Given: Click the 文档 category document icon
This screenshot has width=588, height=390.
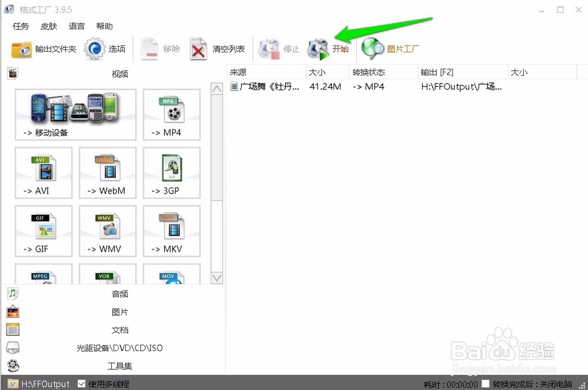Looking at the screenshot, I should [13, 329].
